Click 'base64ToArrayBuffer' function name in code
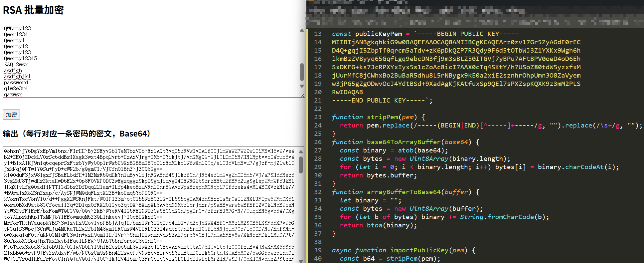The image size is (644, 263). pyautogui.click(x=403, y=142)
